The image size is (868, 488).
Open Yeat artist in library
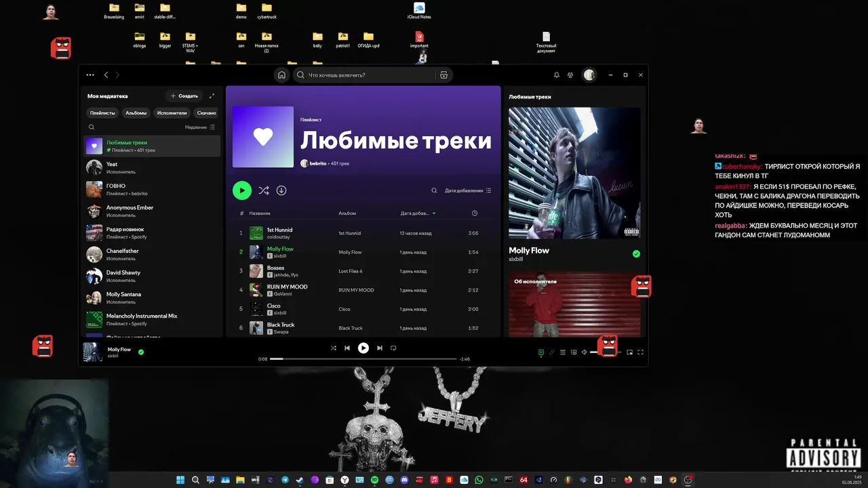(153, 167)
